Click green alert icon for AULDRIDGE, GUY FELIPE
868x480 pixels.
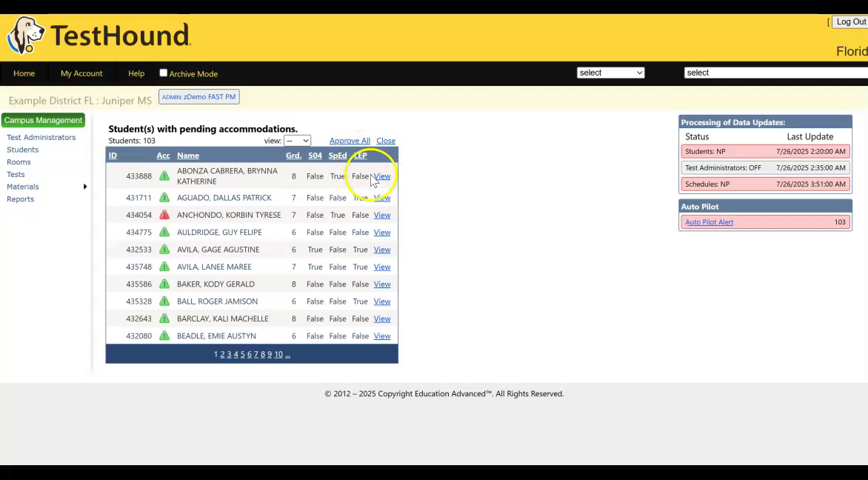click(164, 232)
